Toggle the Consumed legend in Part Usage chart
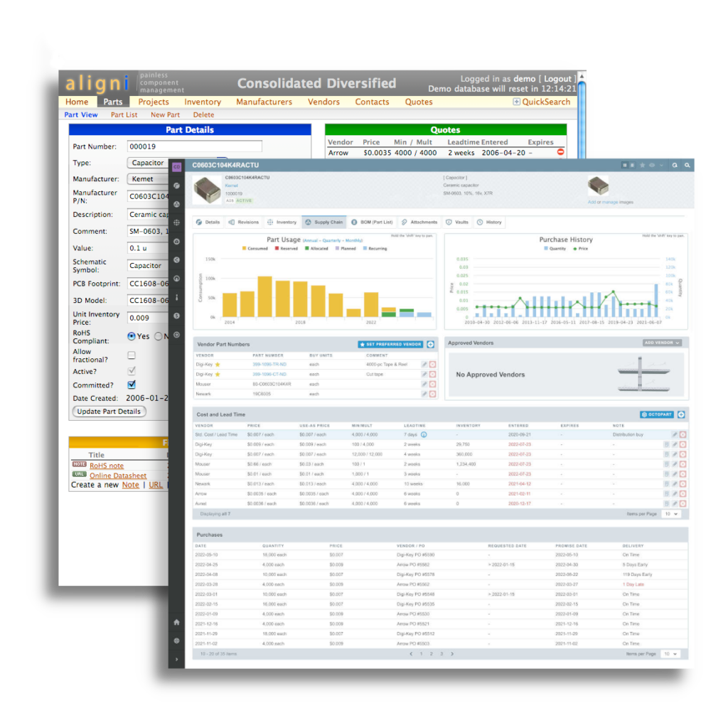This screenshot has width=728, height=713. (255, 249)
